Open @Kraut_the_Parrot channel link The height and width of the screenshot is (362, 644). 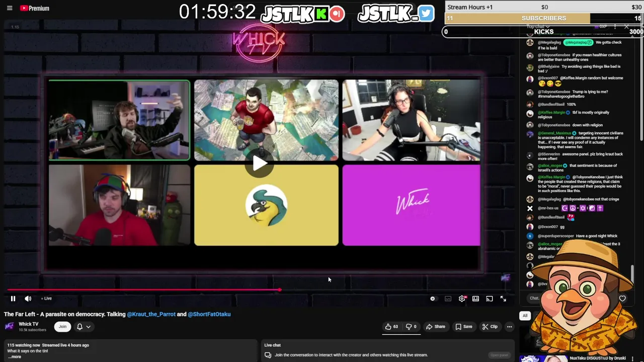(x=151, y=314)
